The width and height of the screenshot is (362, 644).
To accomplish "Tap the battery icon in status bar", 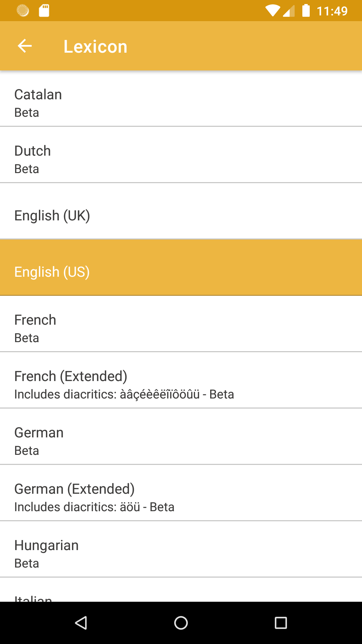I will [306, 11].
